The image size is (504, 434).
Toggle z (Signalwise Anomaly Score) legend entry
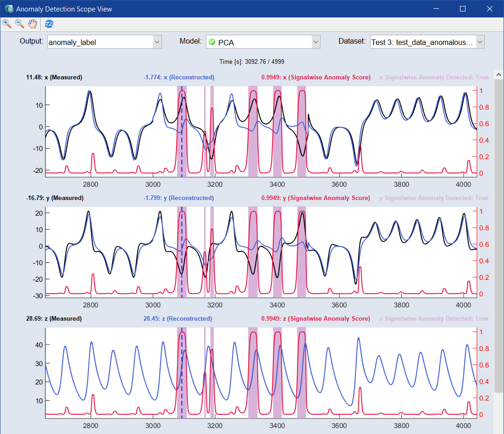[x=316, y=319]
